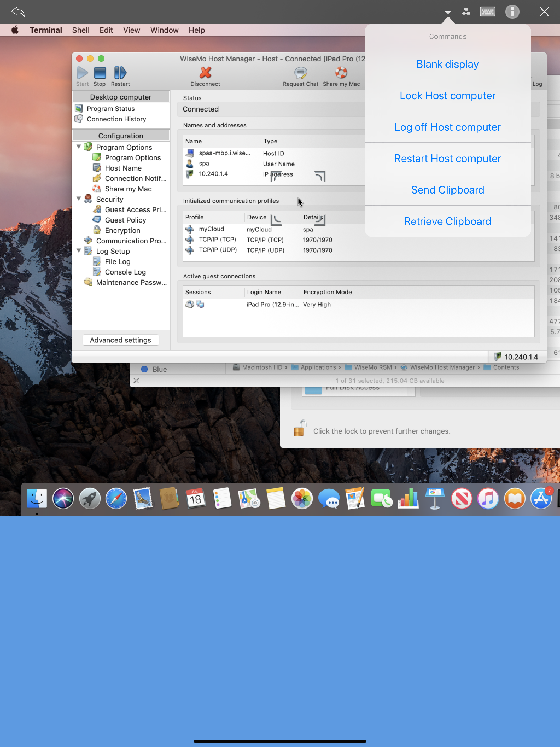This screenshot has width=560, height=747.
Task: Select Retrieve Clipboard command
Action: click(x=448, y=221)
